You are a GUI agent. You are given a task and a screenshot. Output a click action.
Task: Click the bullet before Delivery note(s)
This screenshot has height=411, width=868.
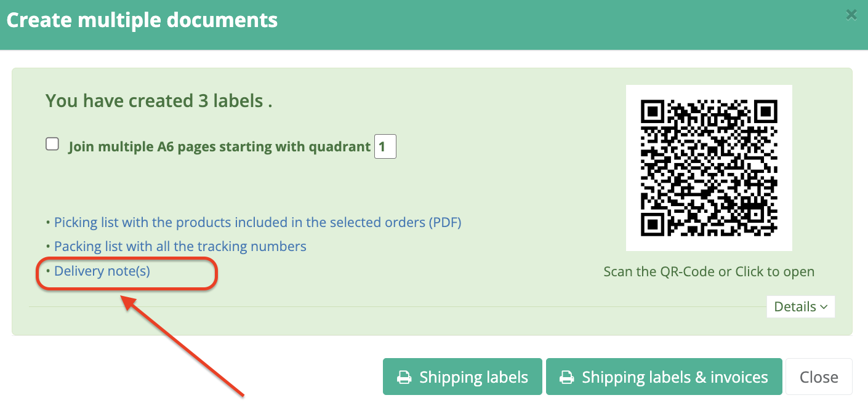pyautogui.click(x=48, y=271)
